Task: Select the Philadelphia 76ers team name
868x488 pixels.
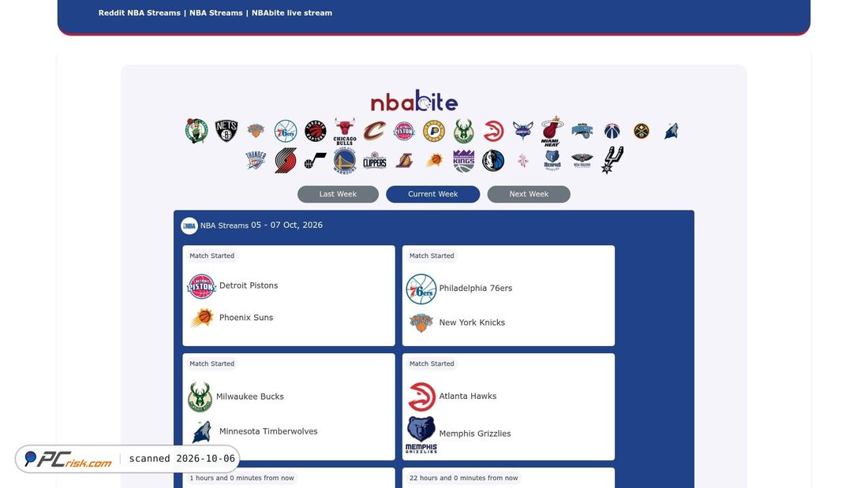Action: (476, 289)
